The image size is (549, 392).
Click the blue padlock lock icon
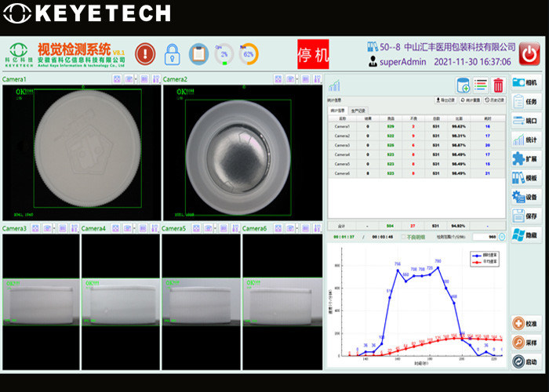172,54
